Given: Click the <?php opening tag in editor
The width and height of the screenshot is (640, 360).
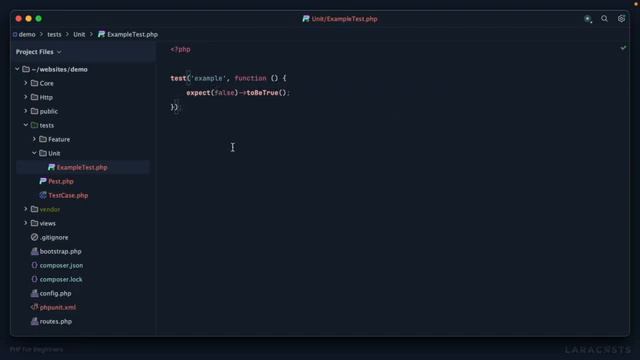Looking at the screenshot, I should (180, 49).
